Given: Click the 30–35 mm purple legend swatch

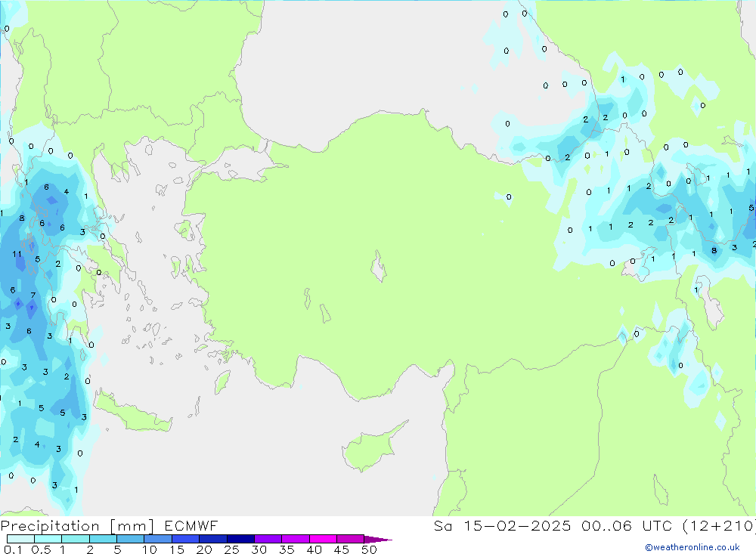Looking at the screenshot, I should 268,539.
